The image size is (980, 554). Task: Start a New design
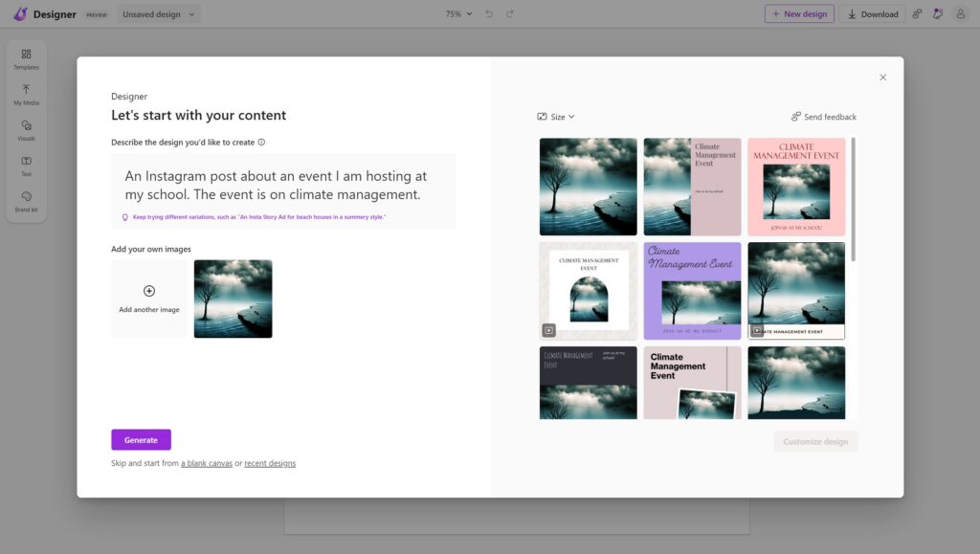799,13
